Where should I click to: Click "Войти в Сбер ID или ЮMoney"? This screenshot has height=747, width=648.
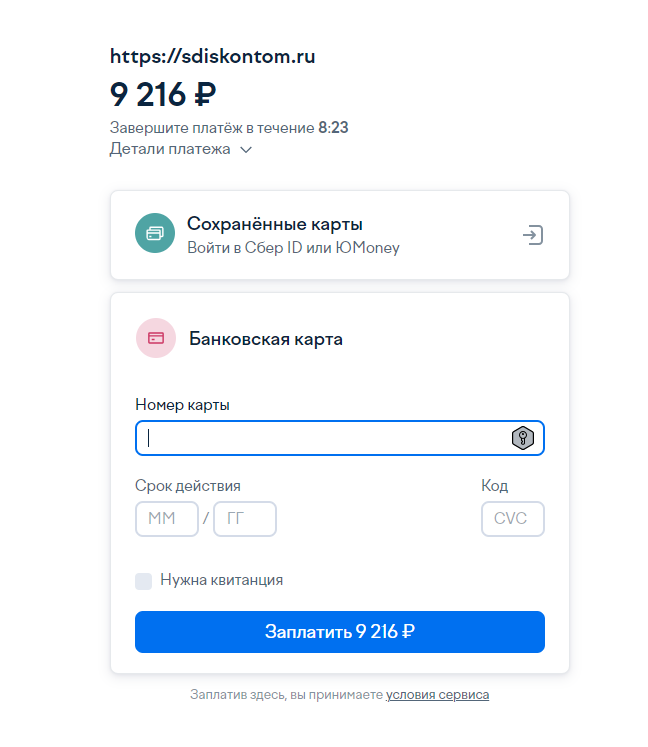click(x=293, y=247)
